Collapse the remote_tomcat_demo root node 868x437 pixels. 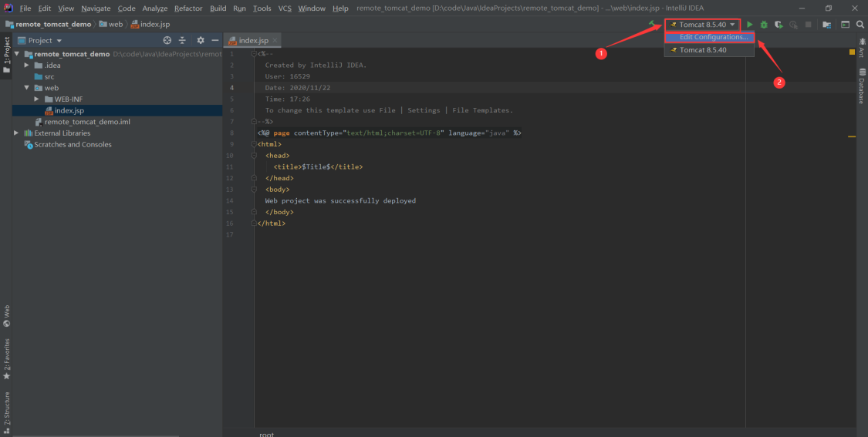pyautogui.click(x=17, y=54)
